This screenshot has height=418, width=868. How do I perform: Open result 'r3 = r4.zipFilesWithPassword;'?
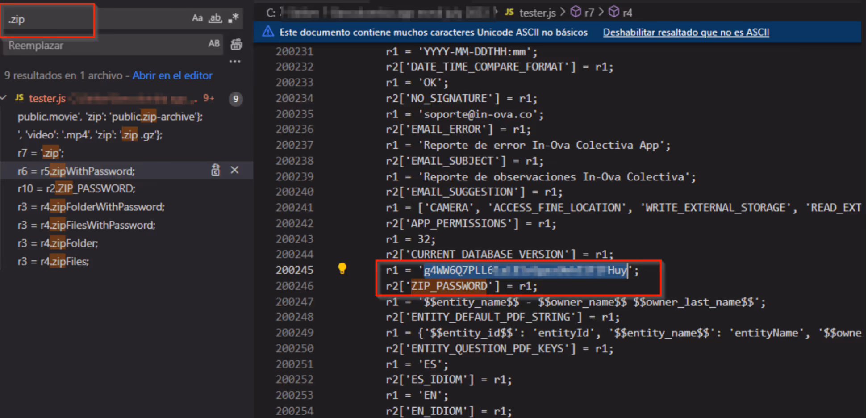(x=86, y=225)
